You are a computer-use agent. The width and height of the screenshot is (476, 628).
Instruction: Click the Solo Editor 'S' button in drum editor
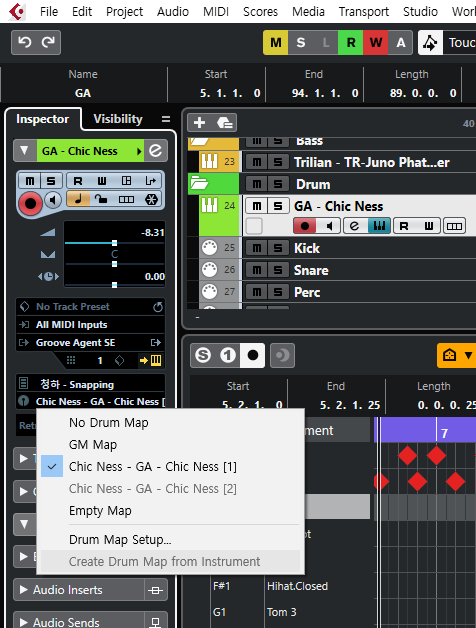[x=203, y=355]
